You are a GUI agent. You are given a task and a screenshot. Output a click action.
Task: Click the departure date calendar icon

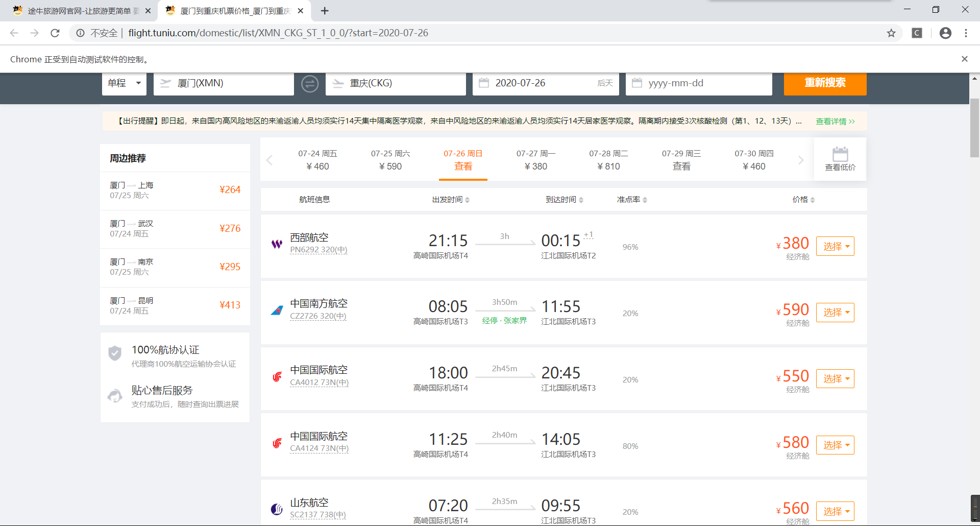[x=484, y=83]
